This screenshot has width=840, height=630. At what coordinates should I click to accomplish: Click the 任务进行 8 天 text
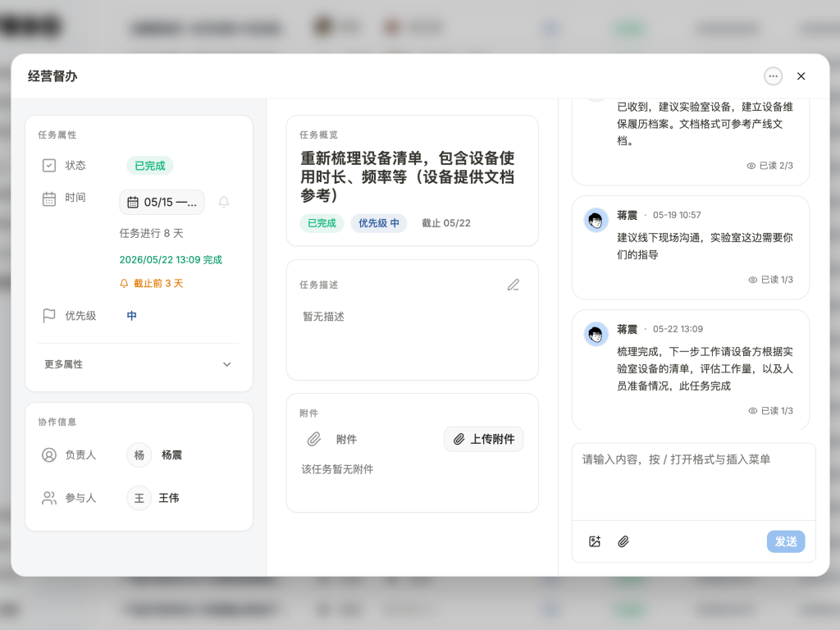152,233
